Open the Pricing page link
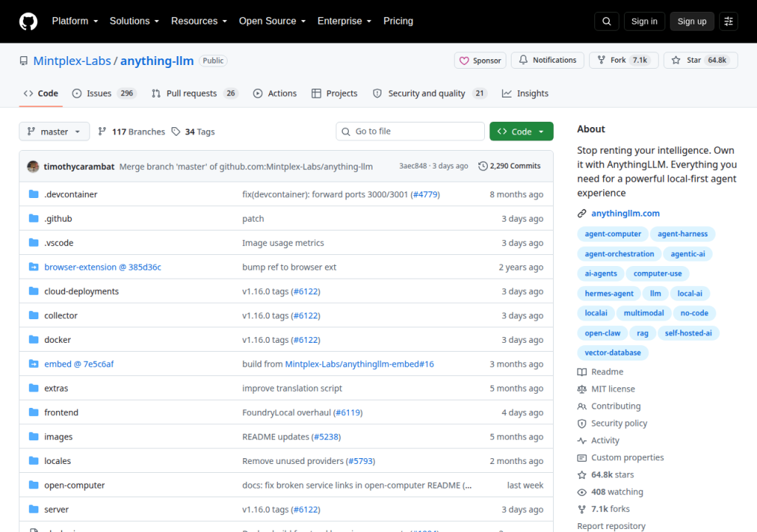 tap(398, 21)
